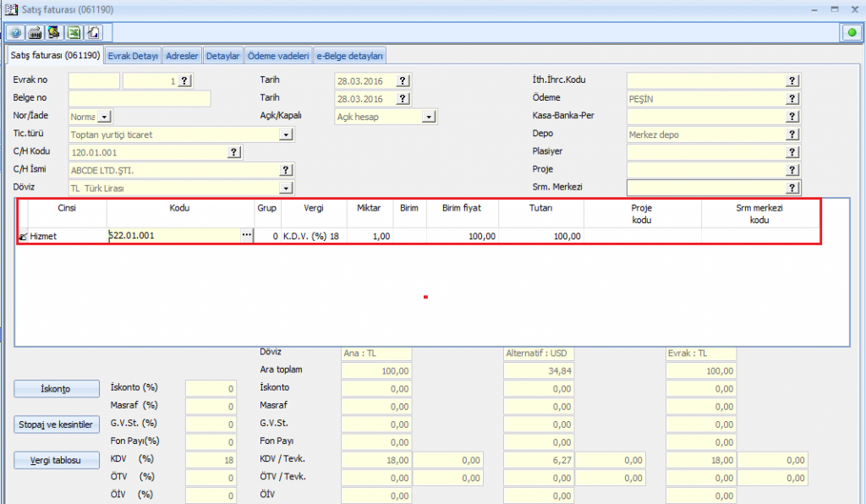Click the calculator icon in toolbar
This screenshot has width=866, height=504.
pyautogui.click(x=35, y=33)
